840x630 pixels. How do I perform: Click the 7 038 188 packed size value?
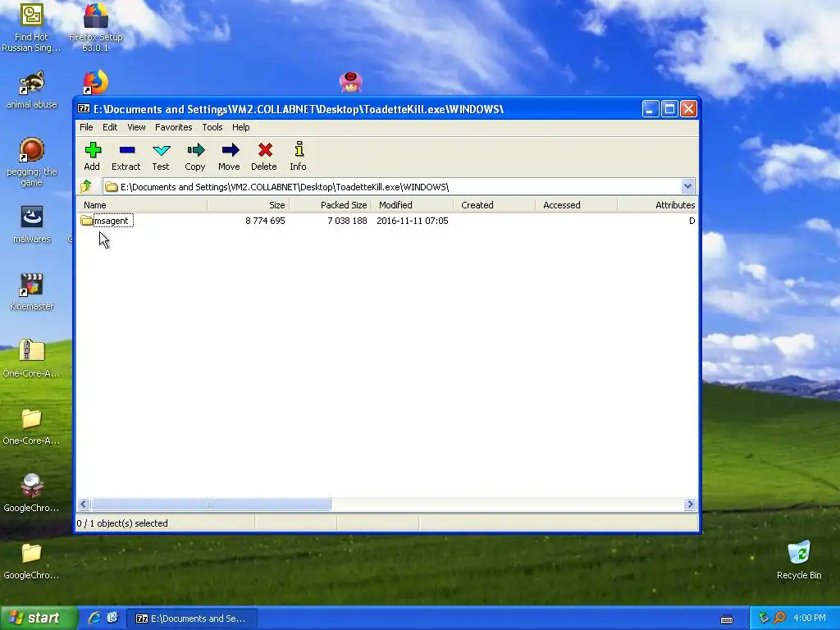click(x=347, y=221)
